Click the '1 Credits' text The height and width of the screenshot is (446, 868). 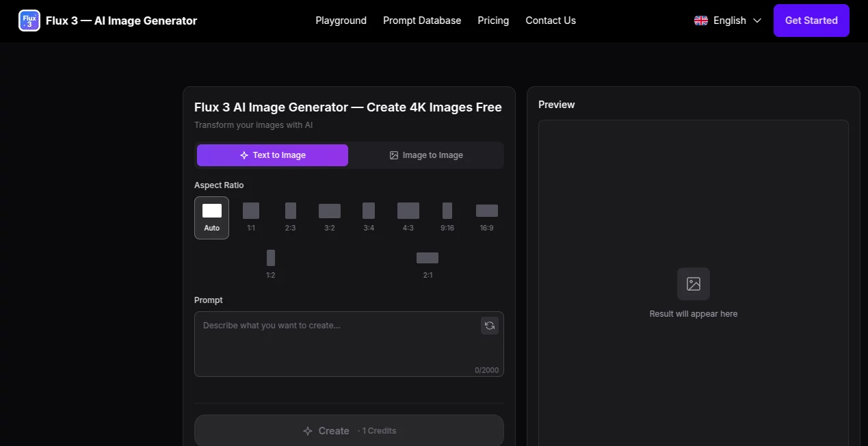379,431
